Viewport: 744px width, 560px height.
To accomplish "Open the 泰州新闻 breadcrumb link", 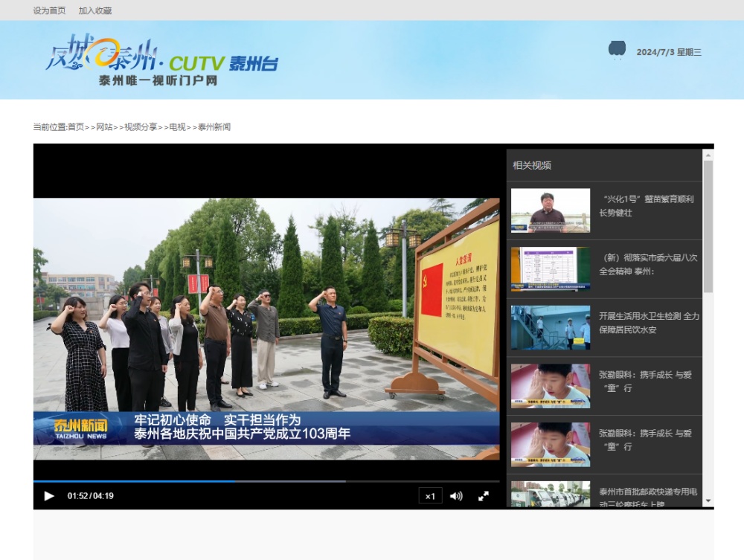I will (214, 127).
